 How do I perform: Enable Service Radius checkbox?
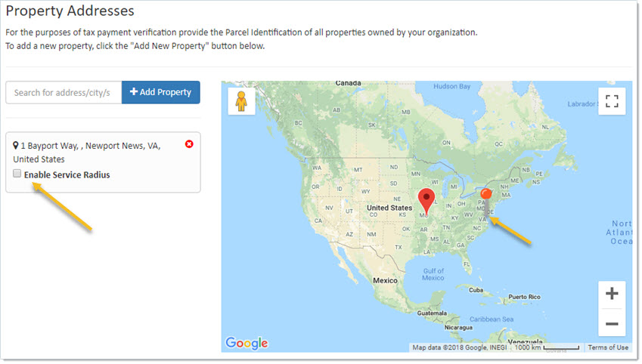[17, 174]
